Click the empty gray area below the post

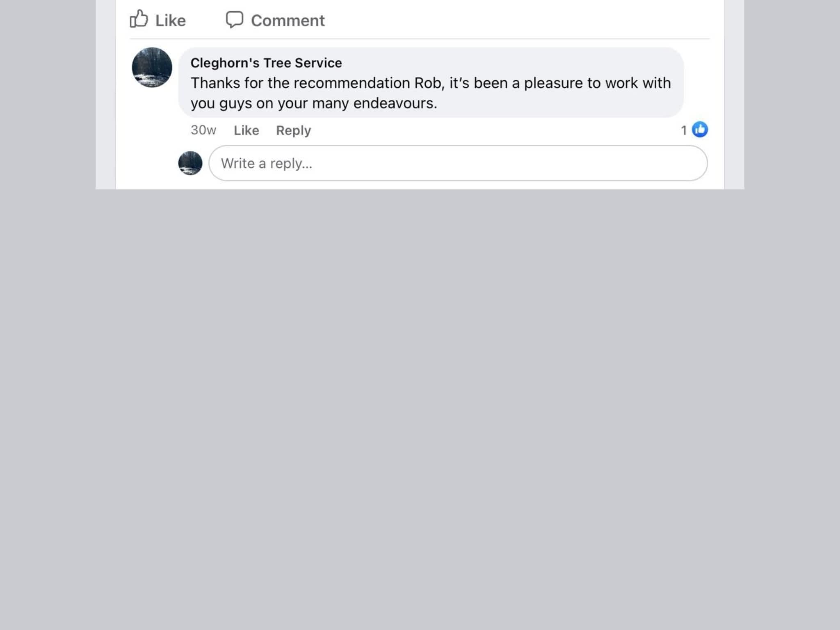tap(420, 410)
